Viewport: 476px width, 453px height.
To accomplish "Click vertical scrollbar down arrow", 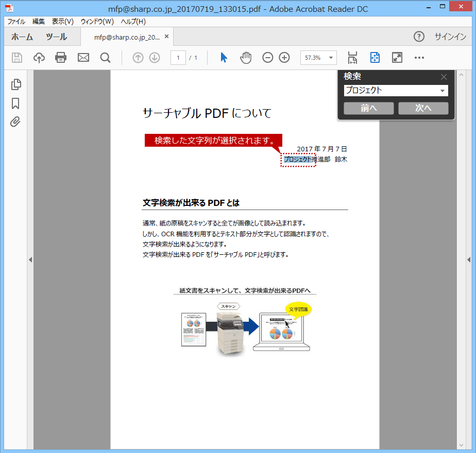I will (462, 445).
